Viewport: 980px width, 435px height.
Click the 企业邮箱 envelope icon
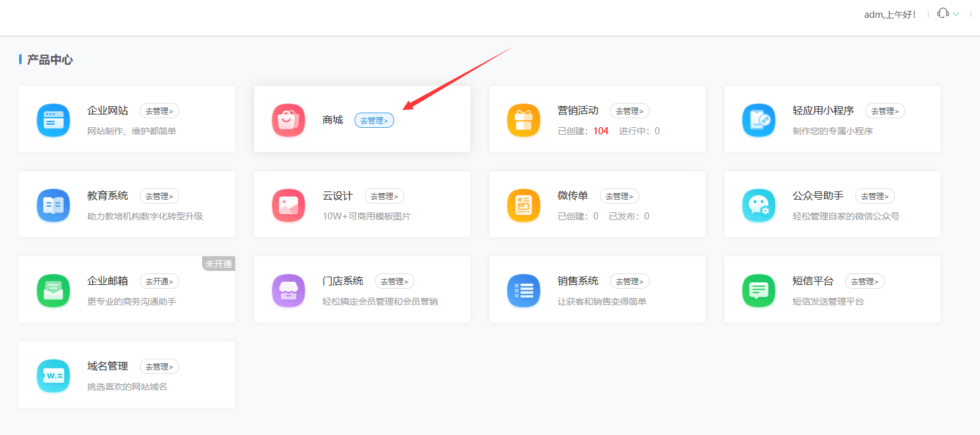point(53,290)
